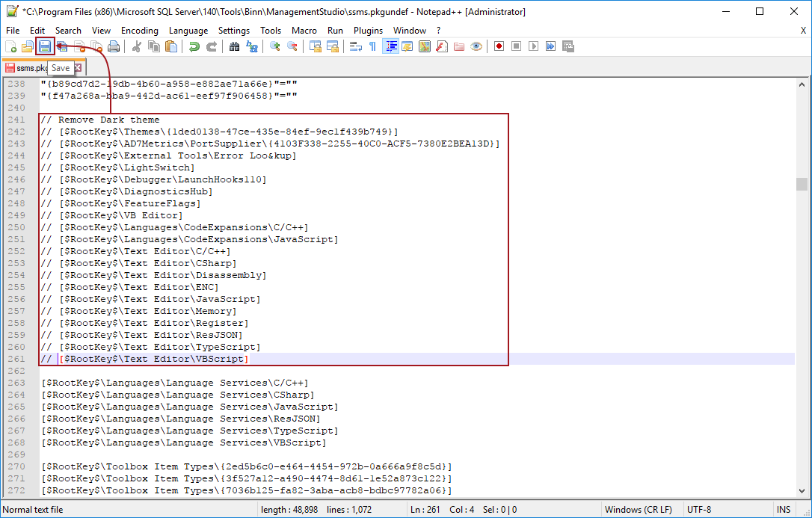Screen dimensions: 812x518
Task: Open an existing file
Action: [x=28, y=46]
